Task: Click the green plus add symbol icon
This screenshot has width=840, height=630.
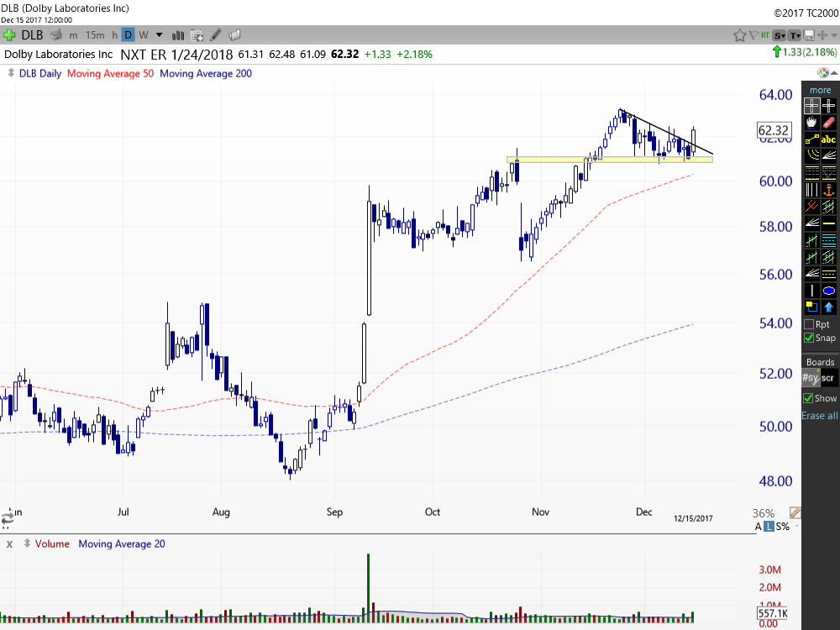Action: [x=9, y=35]
